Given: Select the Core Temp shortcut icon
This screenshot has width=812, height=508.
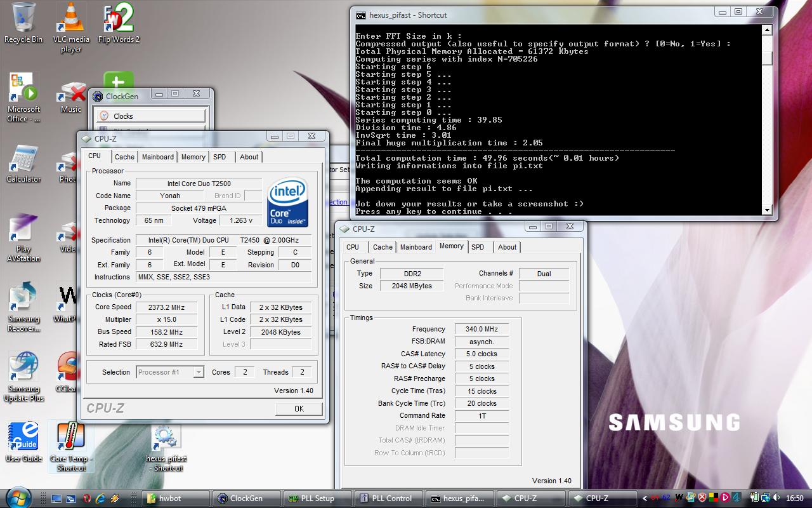Looking at the screenshot, I should pyautogui.click(x=71, y=447).
